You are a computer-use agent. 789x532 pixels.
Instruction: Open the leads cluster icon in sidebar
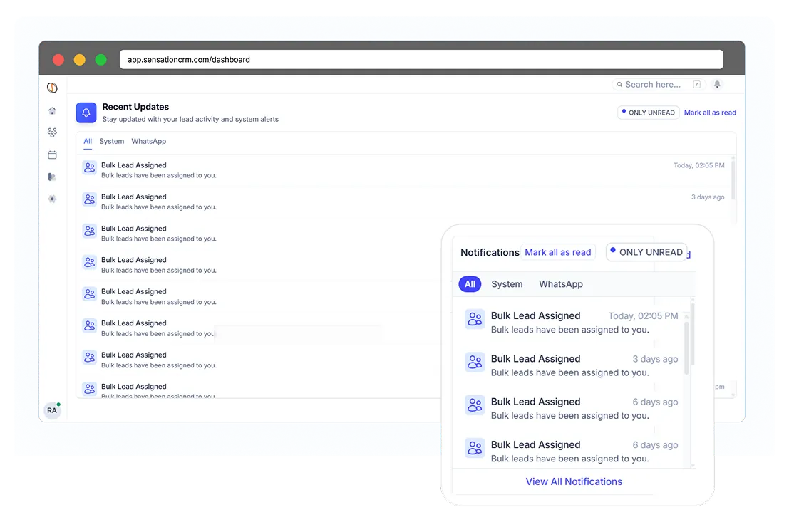click(x=52, y=132)
